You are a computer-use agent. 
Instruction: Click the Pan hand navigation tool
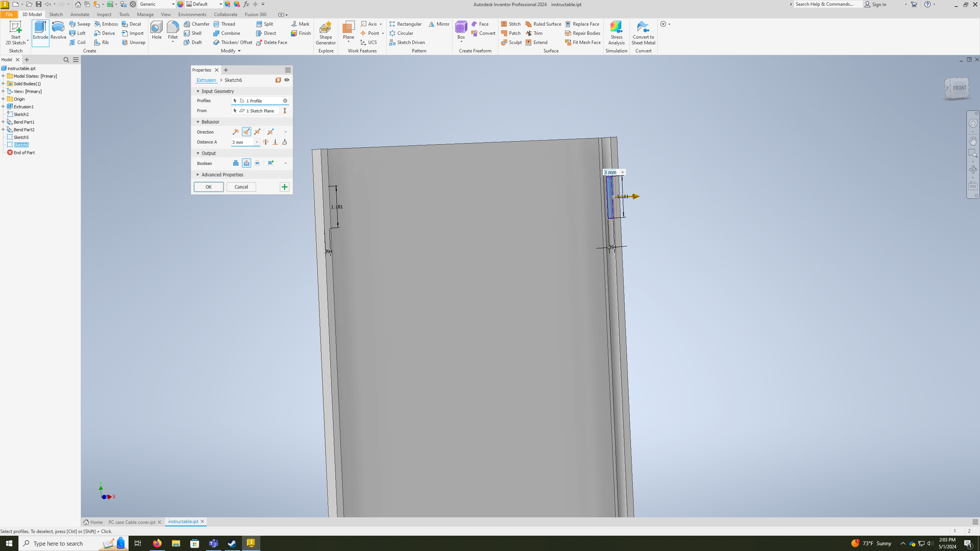tap(973, 140)
